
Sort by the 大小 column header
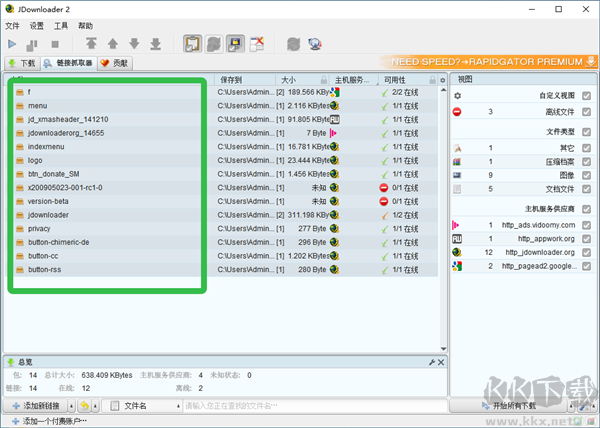[x=302, y=80]
